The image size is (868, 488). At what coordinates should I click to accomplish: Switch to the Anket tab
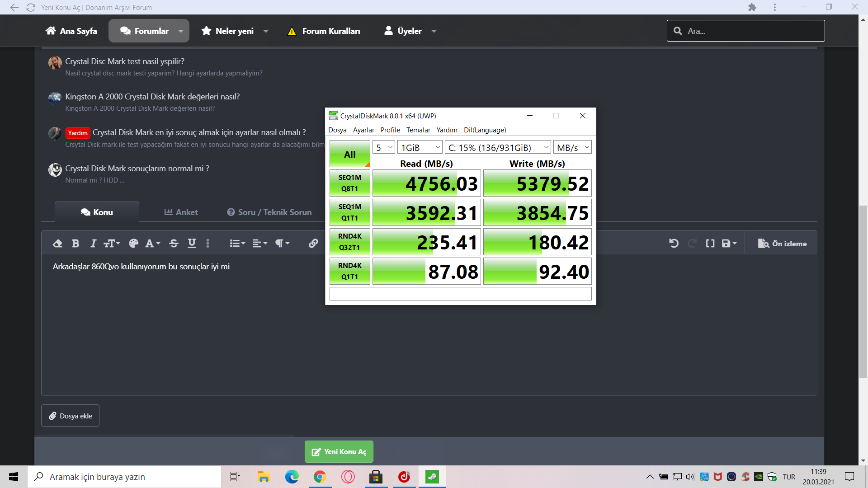coord(181,212)
